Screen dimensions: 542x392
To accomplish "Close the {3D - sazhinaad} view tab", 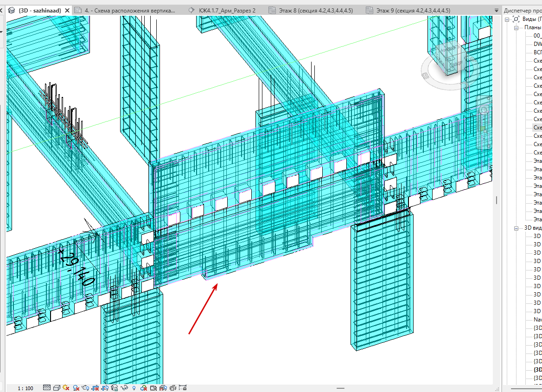I will point(67,10).
